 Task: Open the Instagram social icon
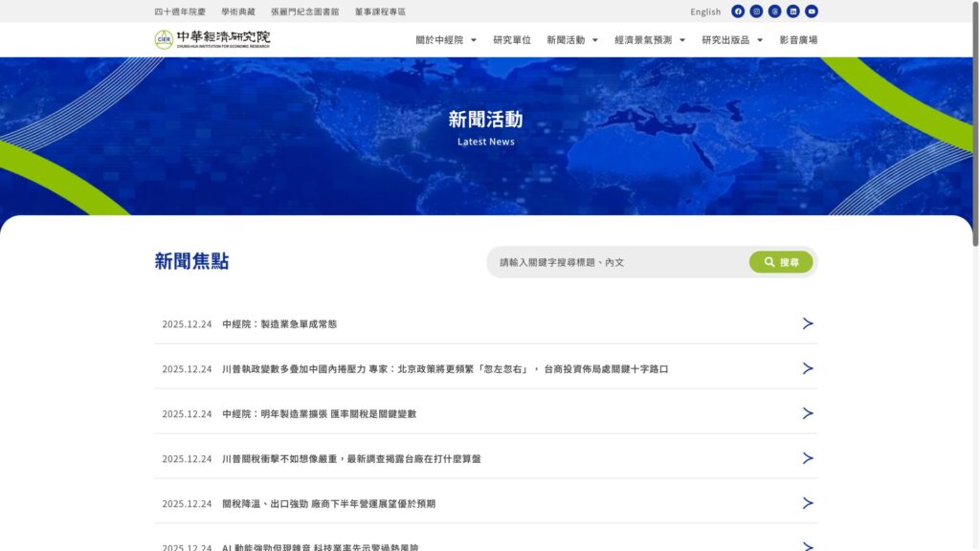click(756, 11)
